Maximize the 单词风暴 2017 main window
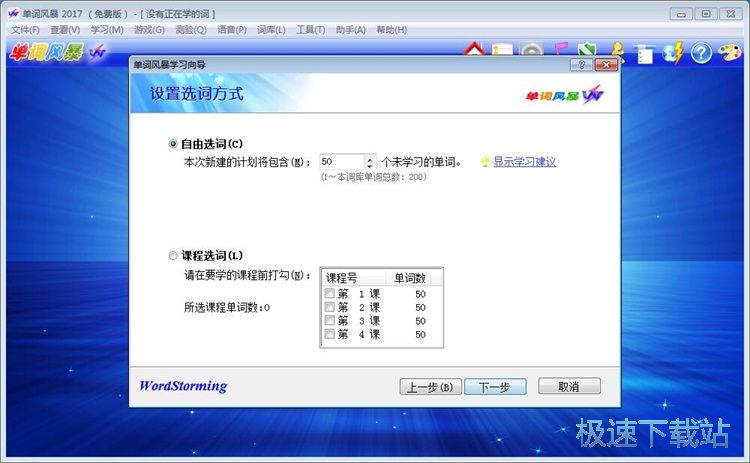 (x=706, y=14)
